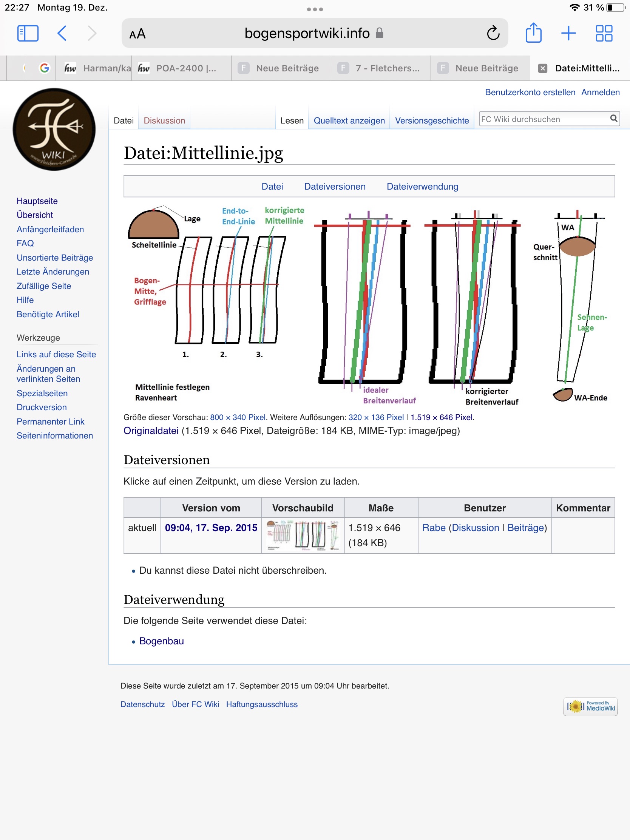Screen dimensions: 630x840
Task: Open the Diskussion tab
Action: click(164, 121)
